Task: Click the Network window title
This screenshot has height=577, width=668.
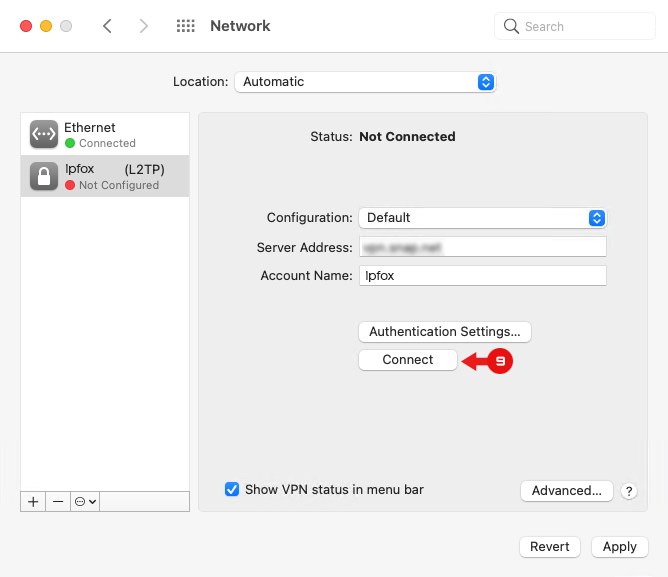Action: pos(240,26)
